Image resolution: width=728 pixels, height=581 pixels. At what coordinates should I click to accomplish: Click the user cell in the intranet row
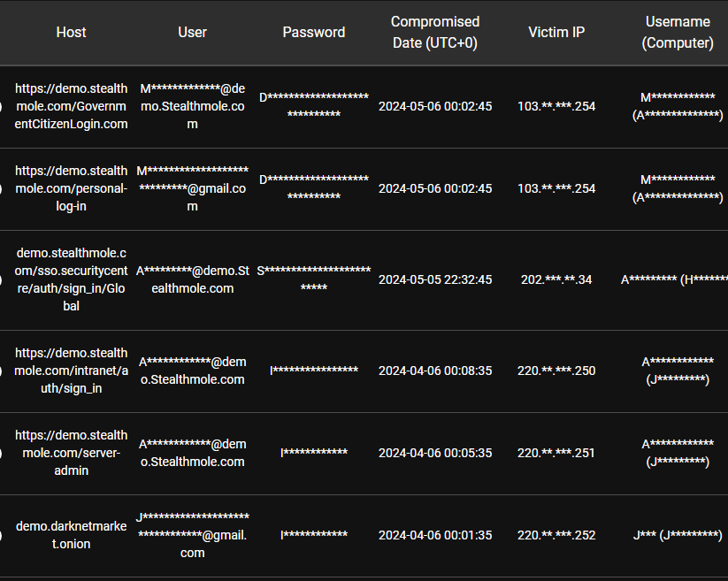pyautogui.click(x=192, y=371)
